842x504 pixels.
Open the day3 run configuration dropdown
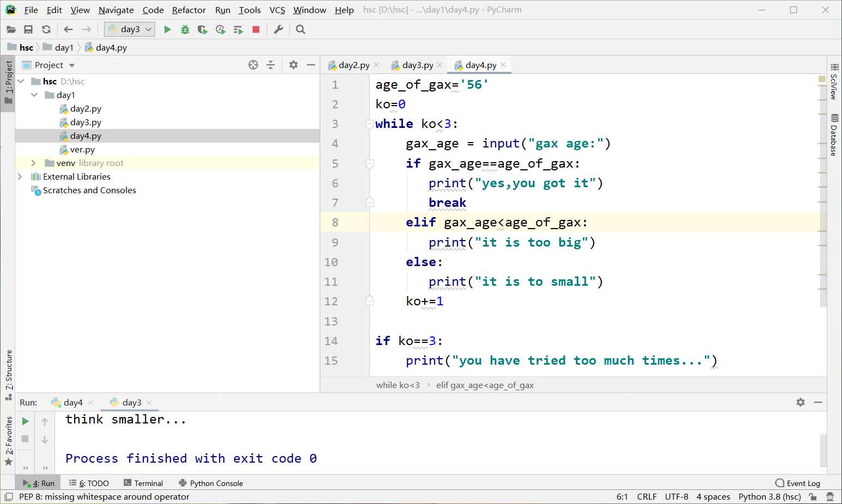click(130, 29)
